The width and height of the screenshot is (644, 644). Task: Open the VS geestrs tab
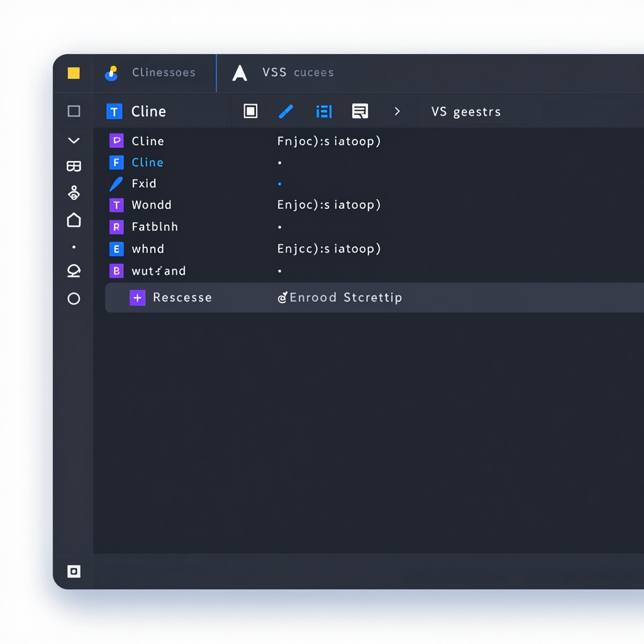point(466,112)
